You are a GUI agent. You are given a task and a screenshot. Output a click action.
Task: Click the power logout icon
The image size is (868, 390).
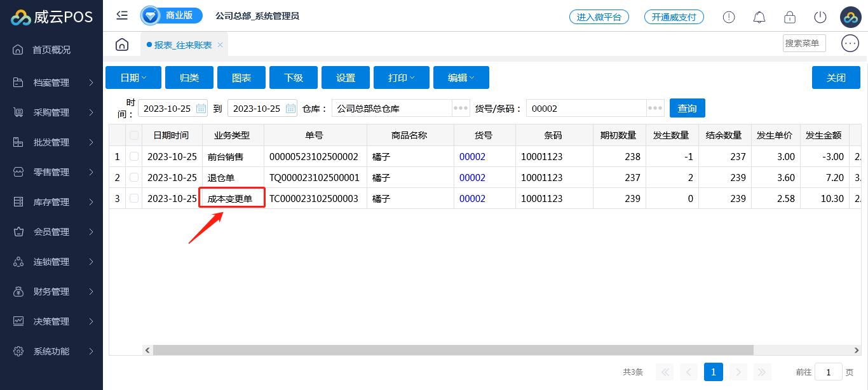pos(820,17)
